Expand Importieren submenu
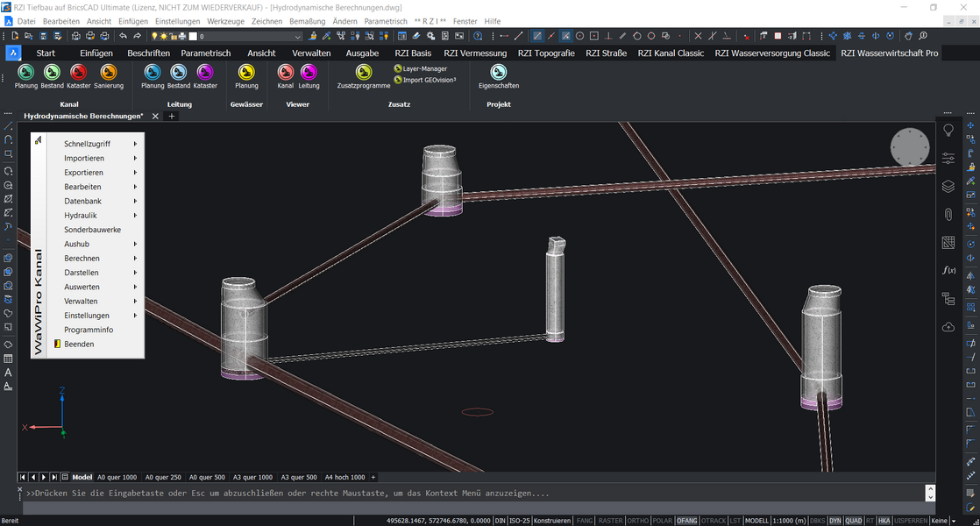The height and width of the screenshot is (526, 980). (x=96, y=158)
